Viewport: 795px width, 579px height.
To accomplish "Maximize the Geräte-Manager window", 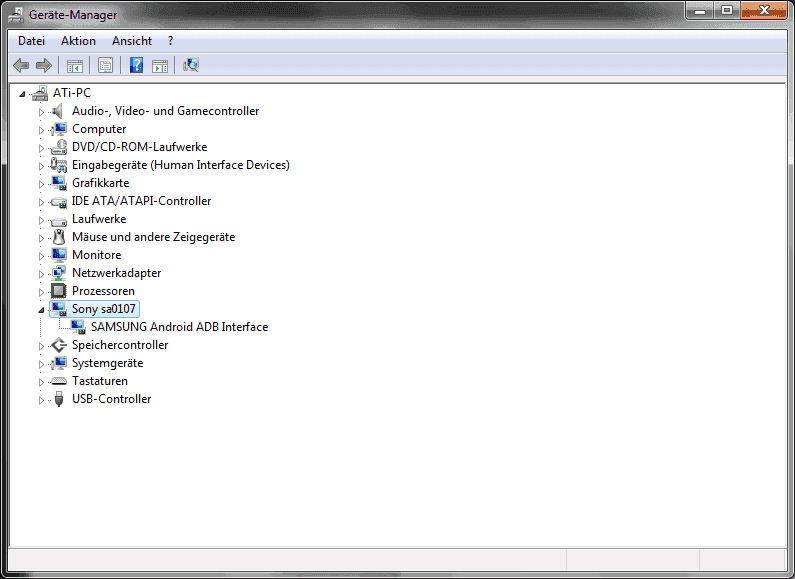I will coord(727,10).
